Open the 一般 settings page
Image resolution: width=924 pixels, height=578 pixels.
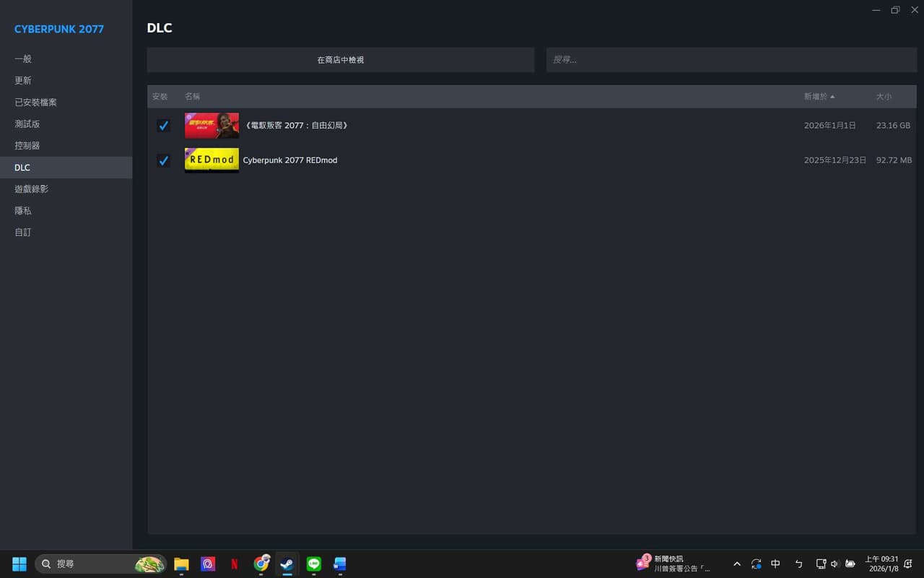pos(23,59)
